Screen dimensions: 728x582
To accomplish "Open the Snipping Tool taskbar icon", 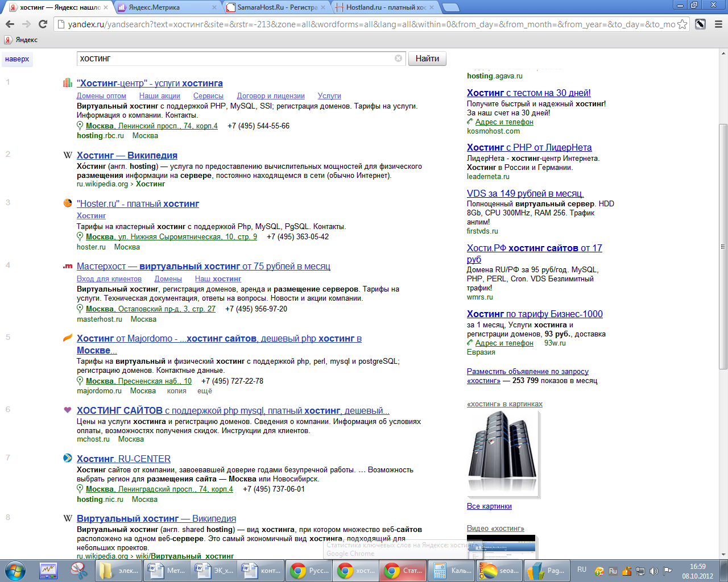I will point(79,571).
